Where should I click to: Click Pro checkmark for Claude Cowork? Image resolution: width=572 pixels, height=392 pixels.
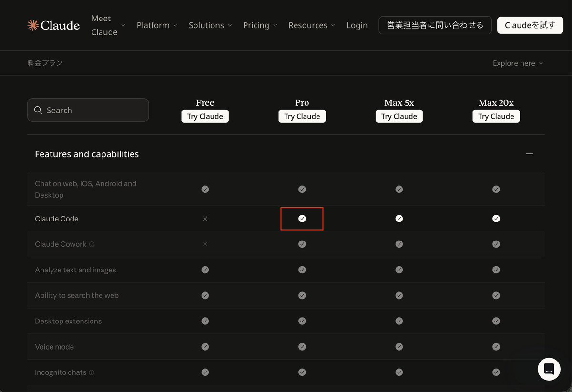tap(302, 244)
